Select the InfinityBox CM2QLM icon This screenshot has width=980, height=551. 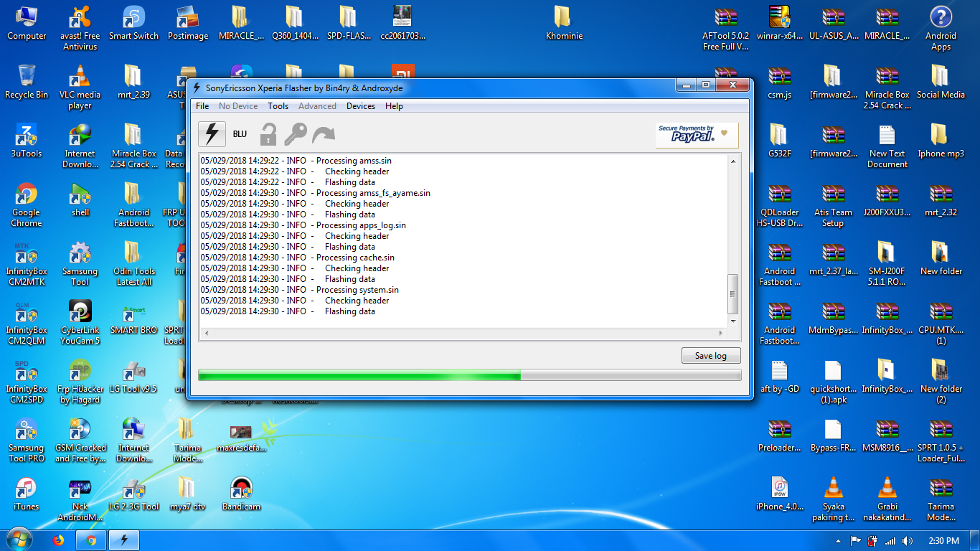tap(27, 322)
